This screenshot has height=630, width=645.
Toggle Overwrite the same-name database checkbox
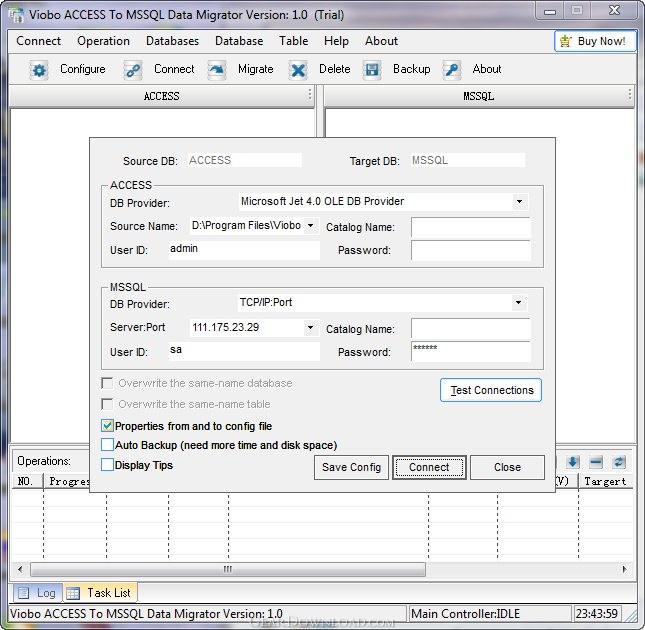pos(107,383)
